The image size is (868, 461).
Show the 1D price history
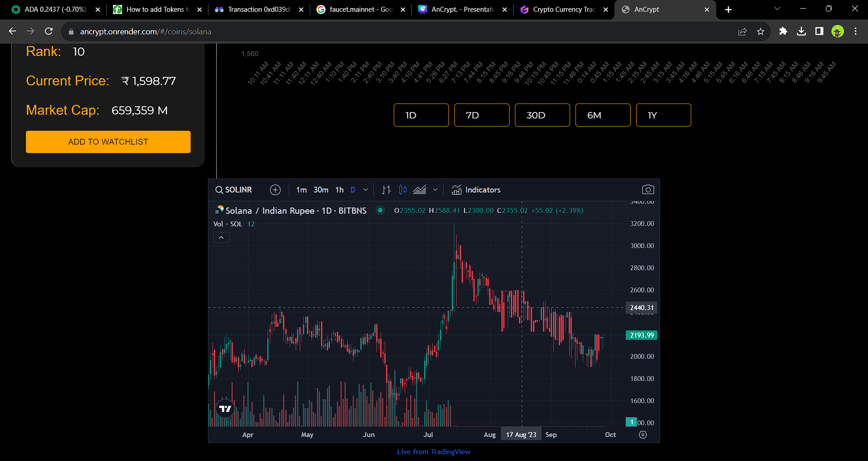[421, 115]
